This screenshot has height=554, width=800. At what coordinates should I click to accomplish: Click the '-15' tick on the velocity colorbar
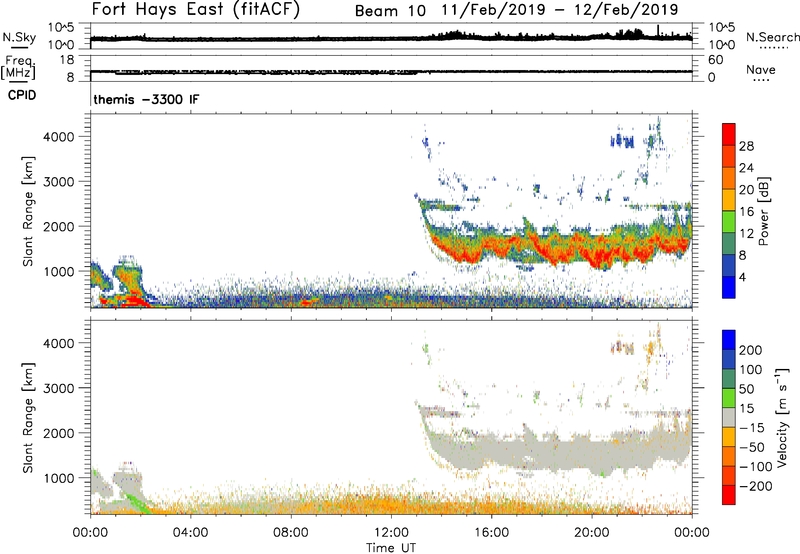click(x=752, y=428)
